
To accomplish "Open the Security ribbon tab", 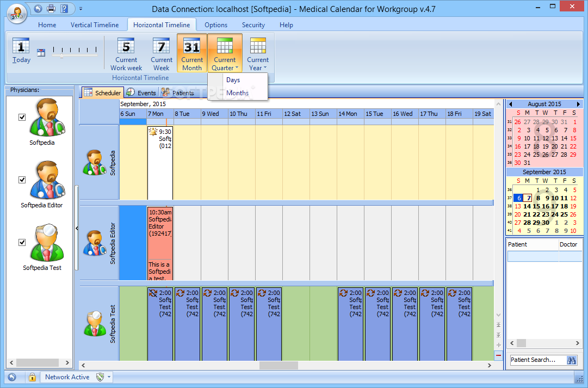I will pyautogui.click(x=253, y=25).
